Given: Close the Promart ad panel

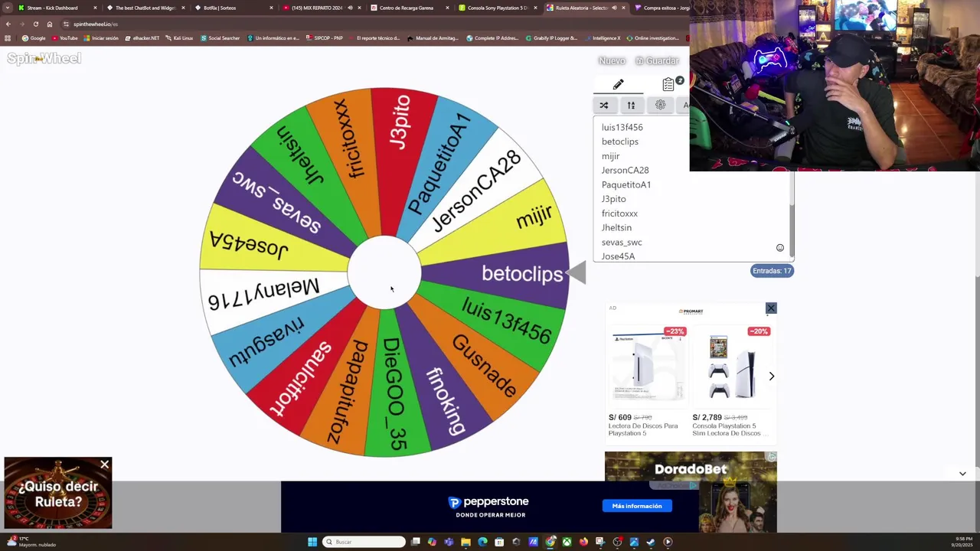Looking at the screenshot, I should coord(771,308).
